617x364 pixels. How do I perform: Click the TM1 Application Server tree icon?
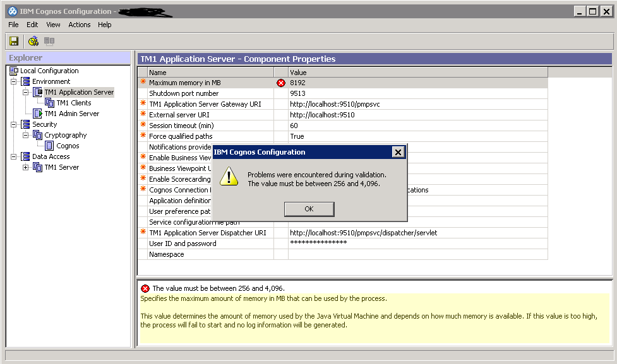click(x=38, y=92)
